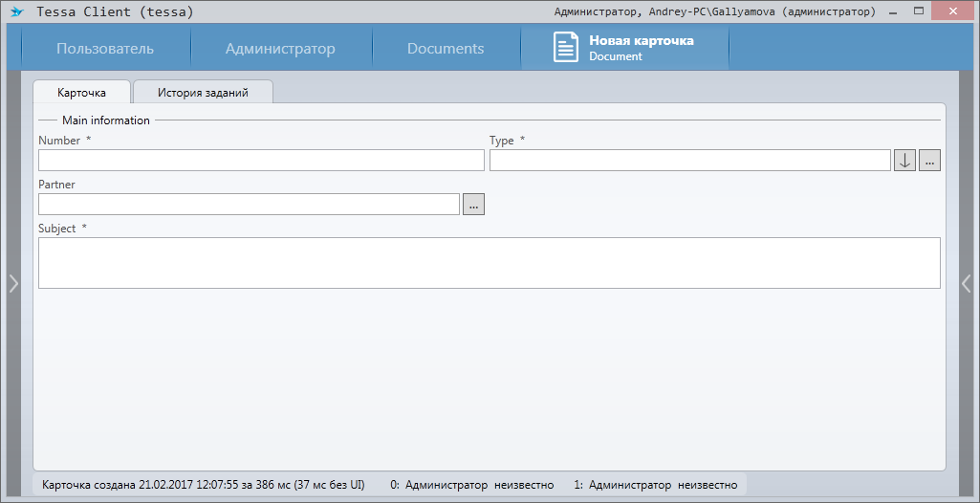Screen dimensions: 980x503
Task: Activate the Новая карточка Document tab
Action: (641, 48)
